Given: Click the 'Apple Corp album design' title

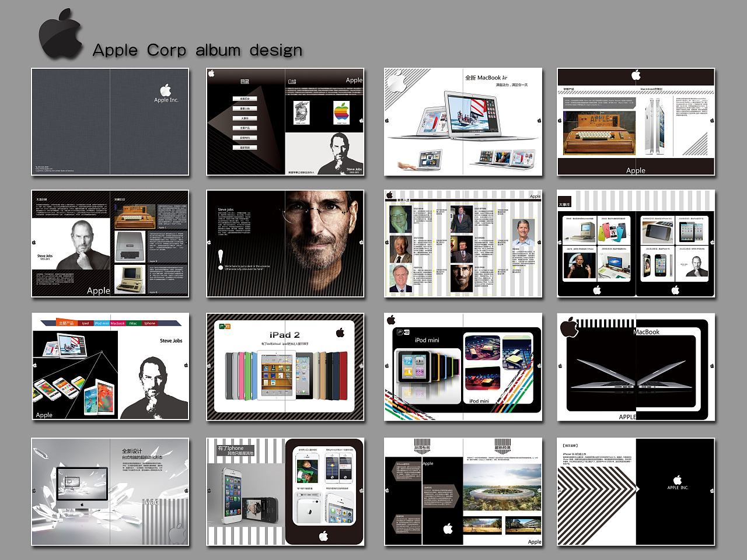Looking at the screenshot, I should click(x=197, y=50).
